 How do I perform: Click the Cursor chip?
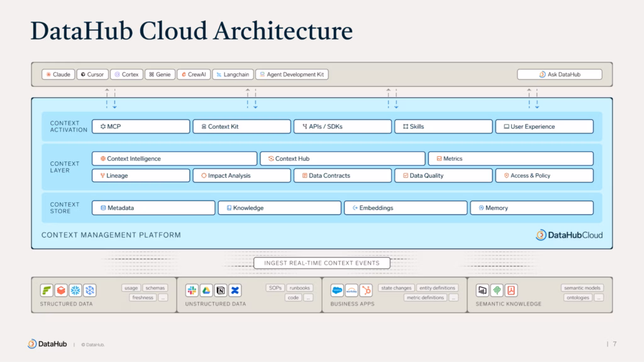pyautogui.click(x=92, y=74)
